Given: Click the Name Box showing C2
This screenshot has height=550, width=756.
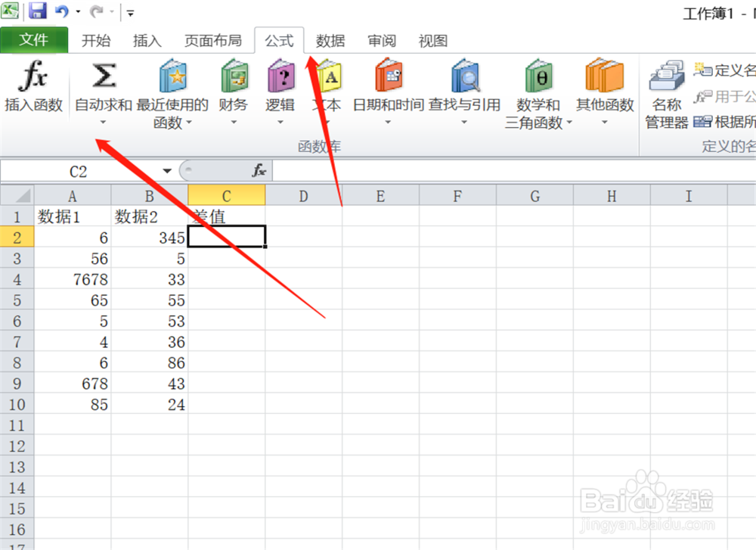Looking at the screenshot, I should tap(78, 171).
